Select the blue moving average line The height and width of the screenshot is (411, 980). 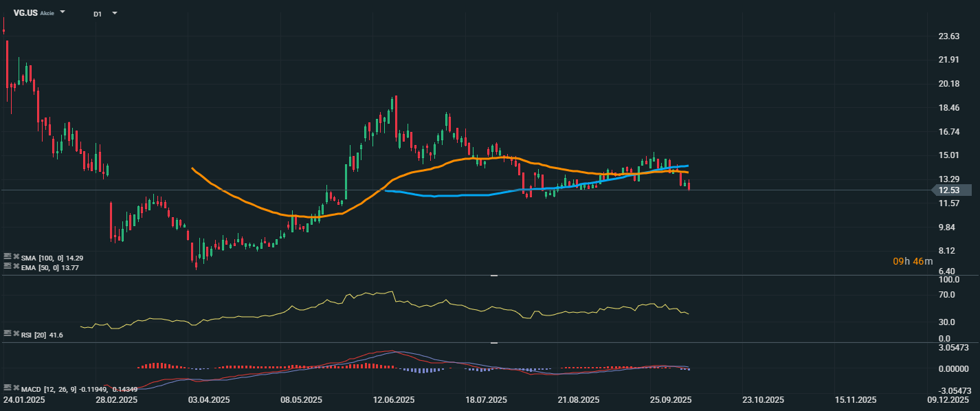(447, 196)
